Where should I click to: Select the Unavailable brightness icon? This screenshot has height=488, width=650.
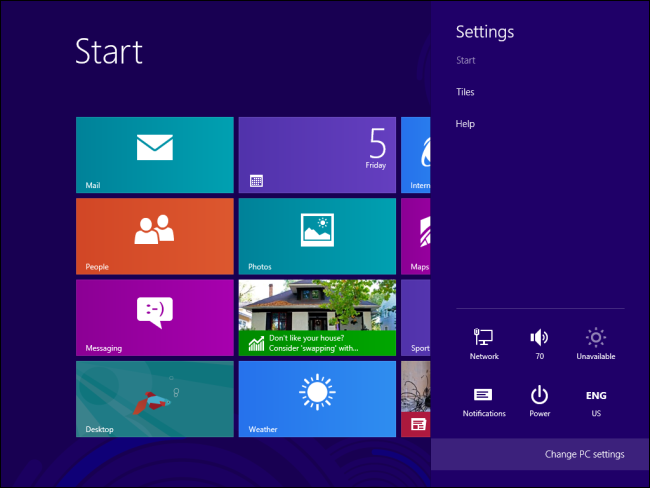[x=596, y=343]
